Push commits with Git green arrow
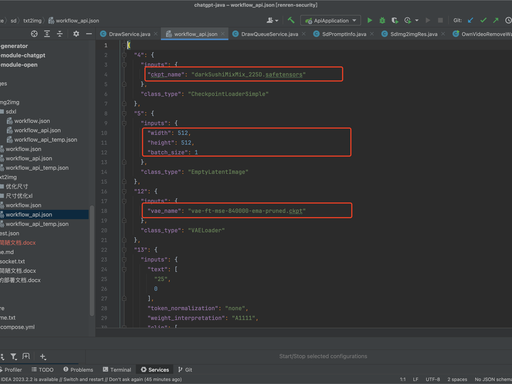The image size is (512, 384). point(496,20)
